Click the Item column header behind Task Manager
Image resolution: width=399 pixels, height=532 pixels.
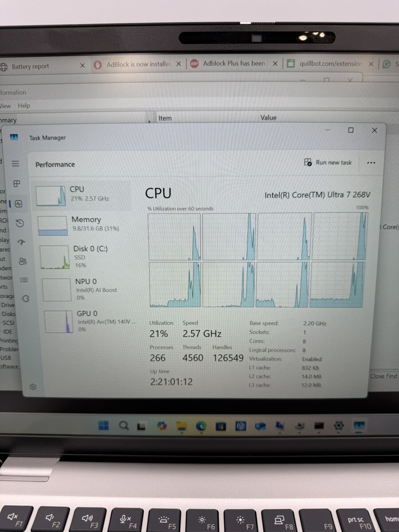pos(165,118)
